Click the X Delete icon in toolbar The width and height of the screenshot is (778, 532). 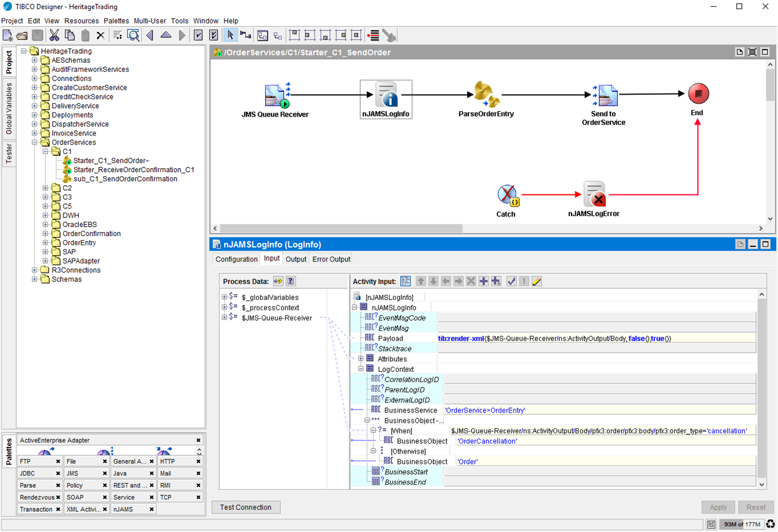tap(101, 36)
